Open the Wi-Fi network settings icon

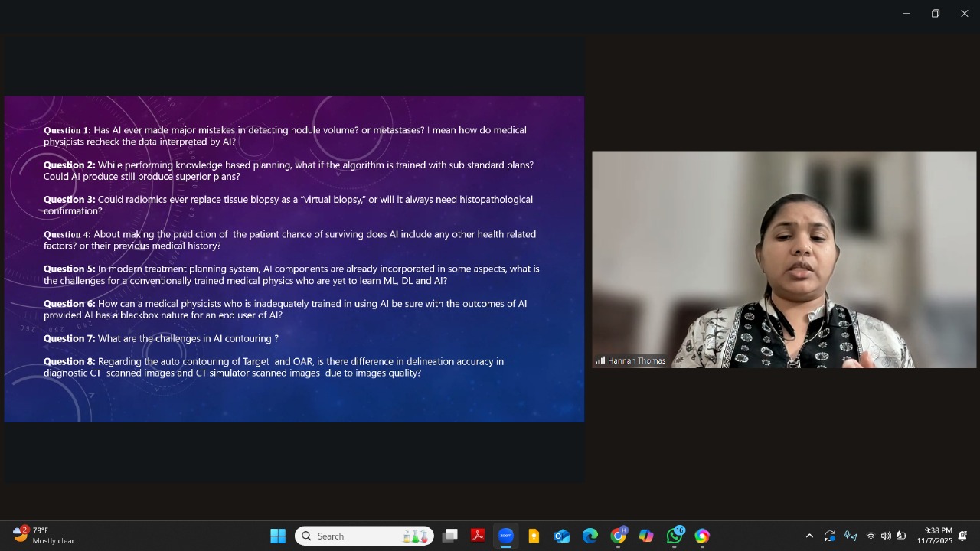coord(871,536)
